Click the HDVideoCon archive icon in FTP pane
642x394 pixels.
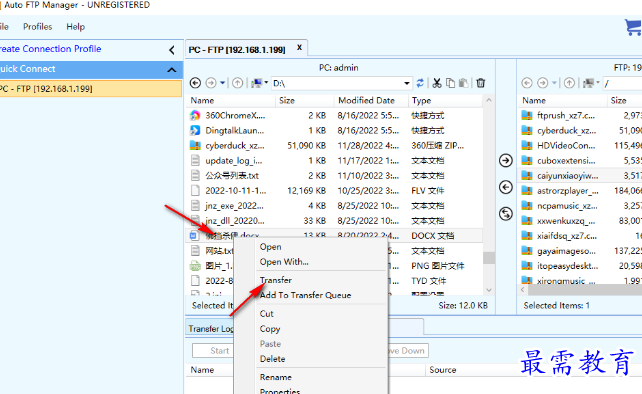pyautogui.click(x=527, y=145)
